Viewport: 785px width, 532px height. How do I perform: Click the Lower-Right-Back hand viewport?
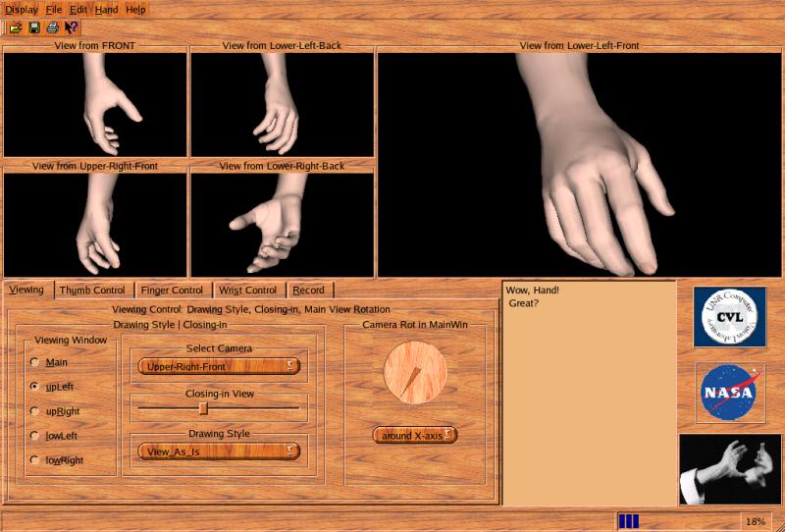[283, 225]
